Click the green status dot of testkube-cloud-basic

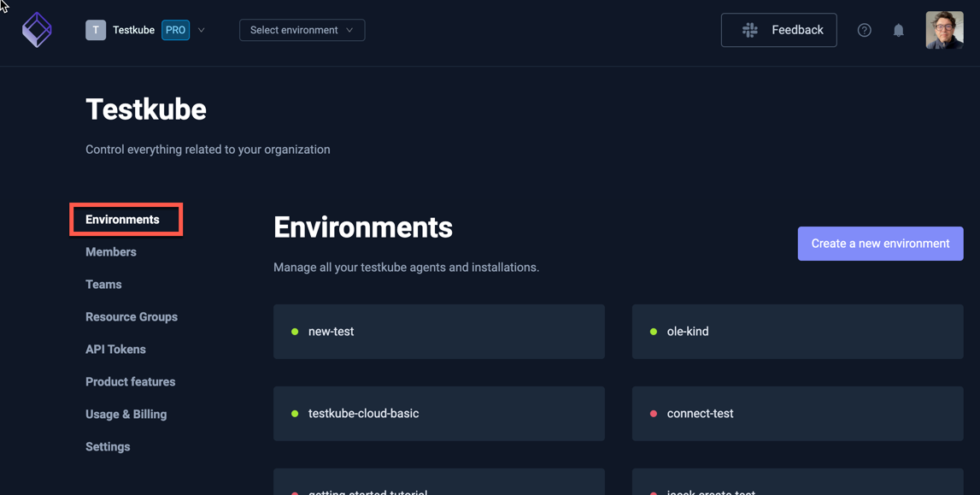pyautogui.click(x=295, y=414)
